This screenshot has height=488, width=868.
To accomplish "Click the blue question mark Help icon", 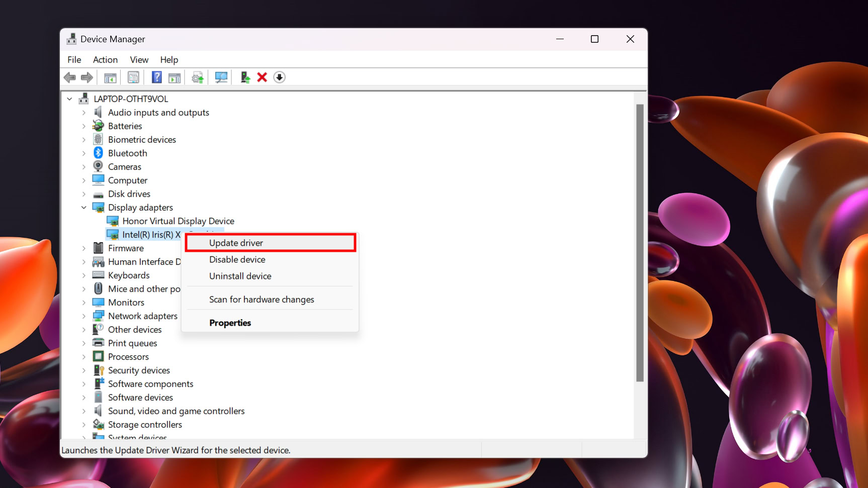I will [157, 77].
